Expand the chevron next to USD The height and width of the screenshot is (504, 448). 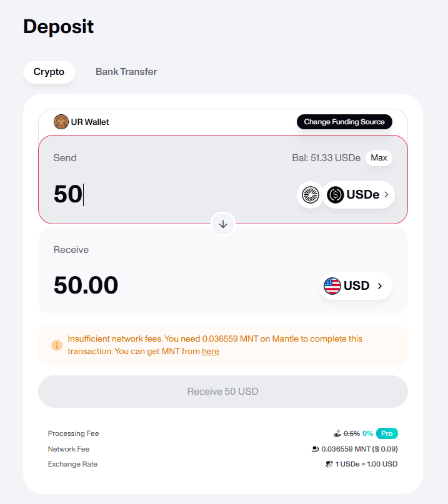tap(379, 286)
